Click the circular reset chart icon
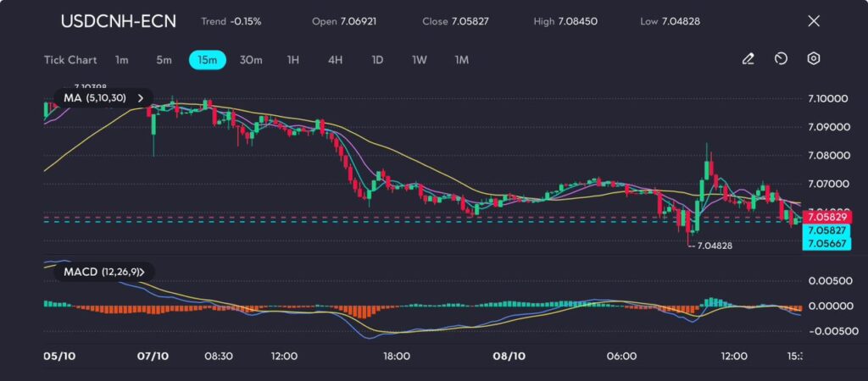 tap(781, 59)
